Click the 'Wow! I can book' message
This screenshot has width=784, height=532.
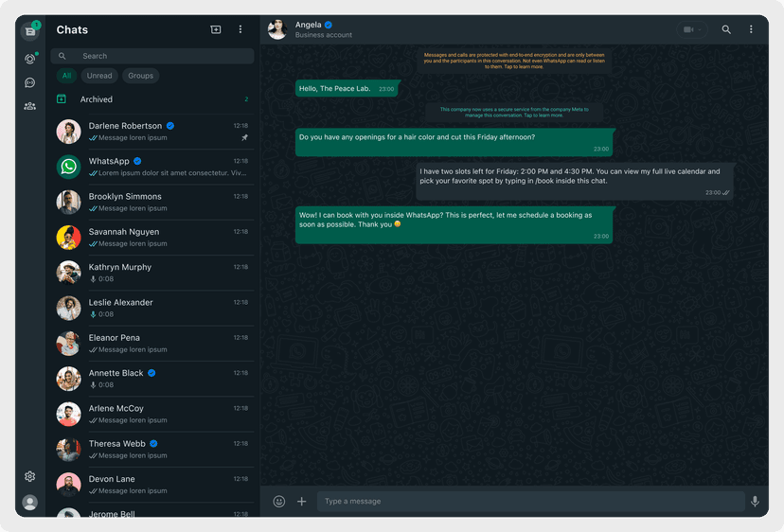click(454, 225)
